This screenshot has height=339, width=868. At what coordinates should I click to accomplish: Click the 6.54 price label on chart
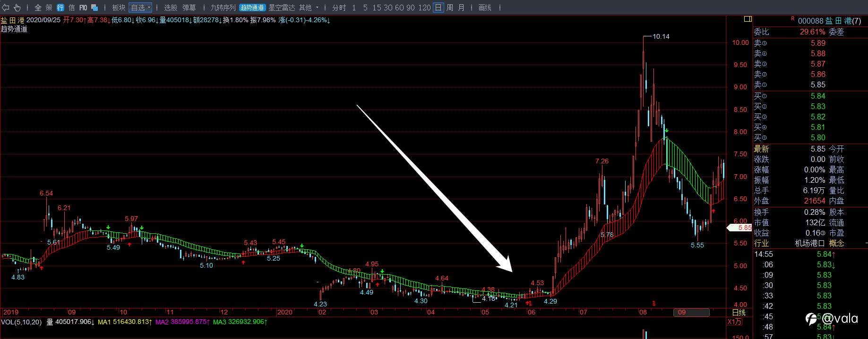(46, 193)
